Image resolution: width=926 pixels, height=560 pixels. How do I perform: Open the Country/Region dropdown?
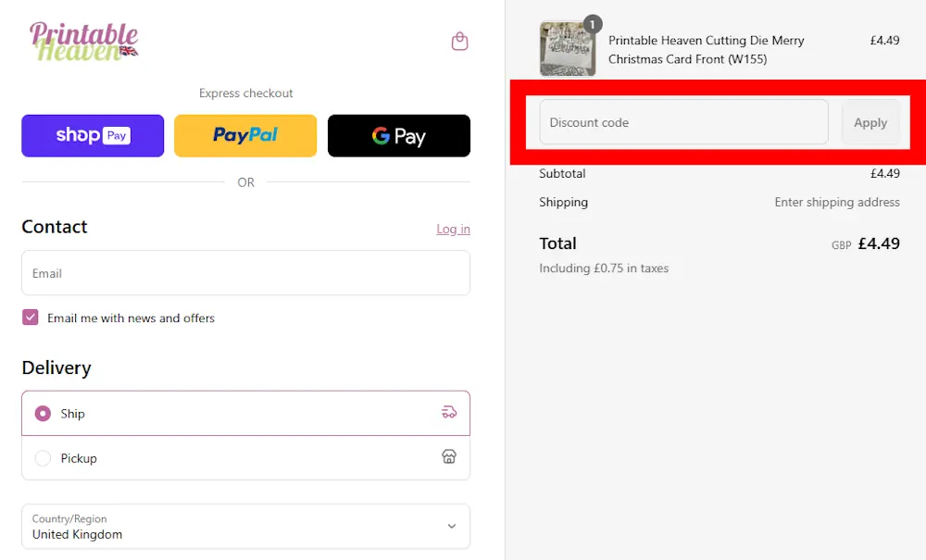click(x=231, y=527)
